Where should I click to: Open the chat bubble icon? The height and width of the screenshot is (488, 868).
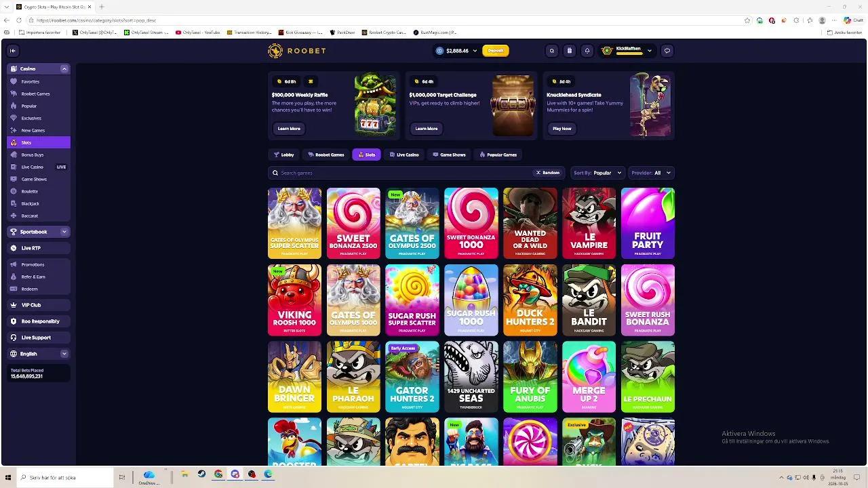point(667,50)
